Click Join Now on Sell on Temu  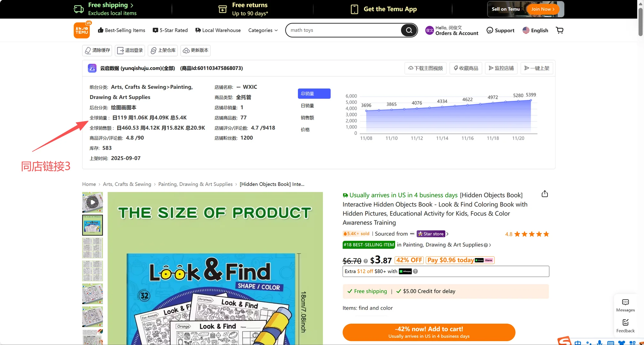coord(543,9)
